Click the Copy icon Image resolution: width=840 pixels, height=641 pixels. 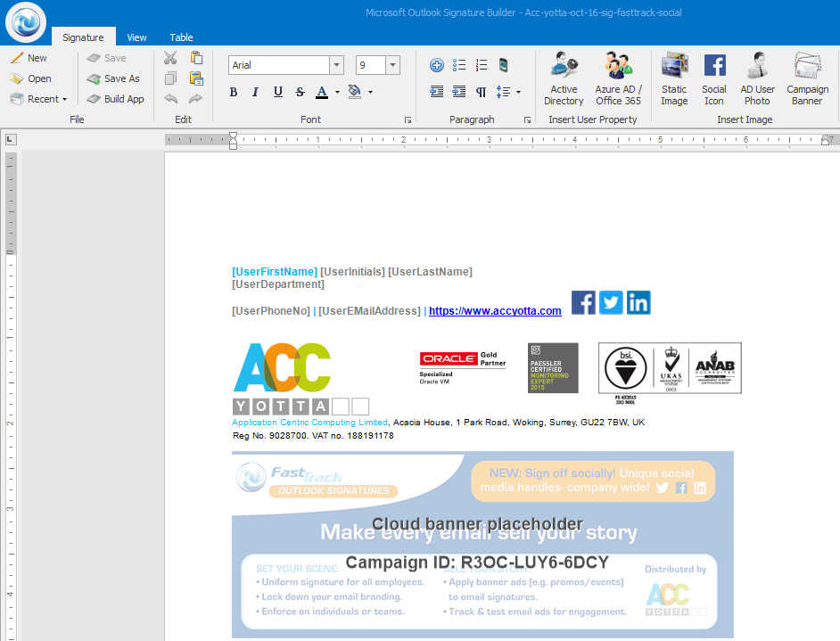click(x=170, y=78)
